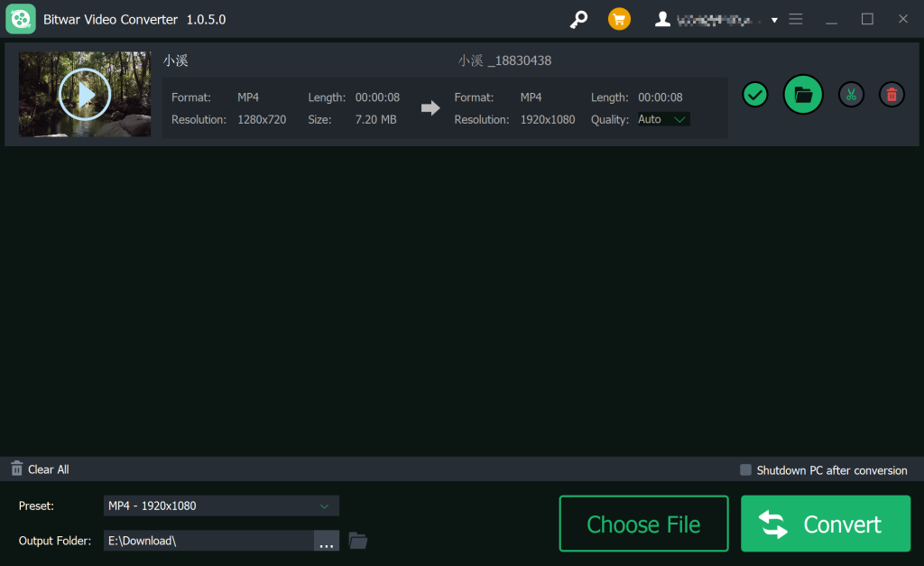
Task: Click the Choose File button
Action: [643, 524]
